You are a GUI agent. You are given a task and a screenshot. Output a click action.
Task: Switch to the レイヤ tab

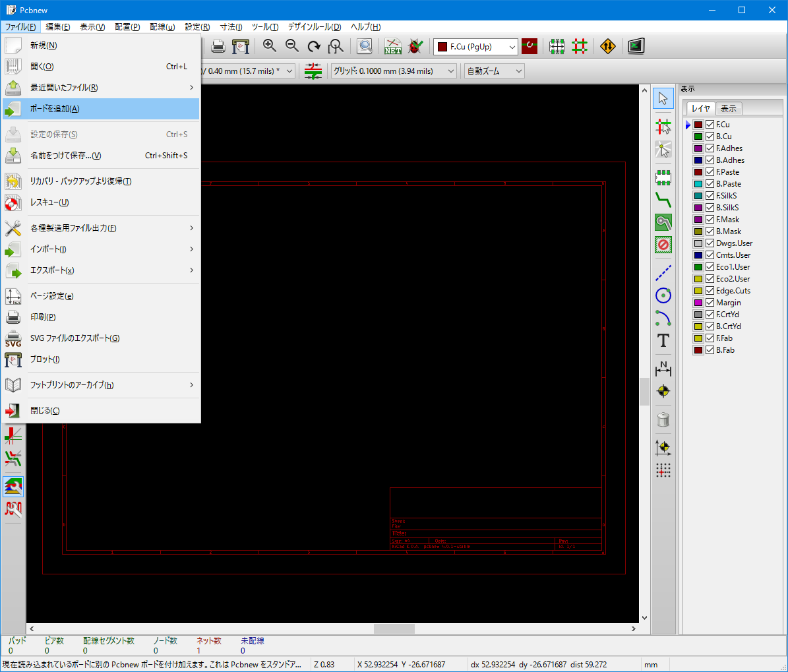click(x=700, y=109)
